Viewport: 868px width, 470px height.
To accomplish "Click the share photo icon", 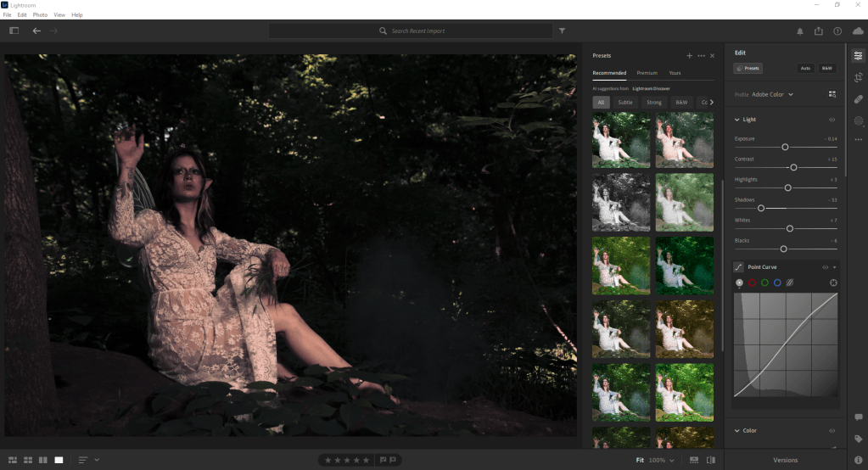I will click(818, 31).
